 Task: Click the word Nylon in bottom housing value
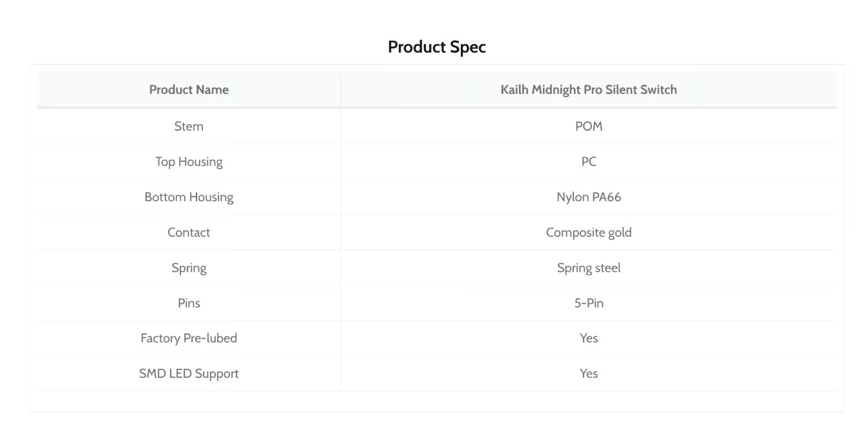click(573, 198)
